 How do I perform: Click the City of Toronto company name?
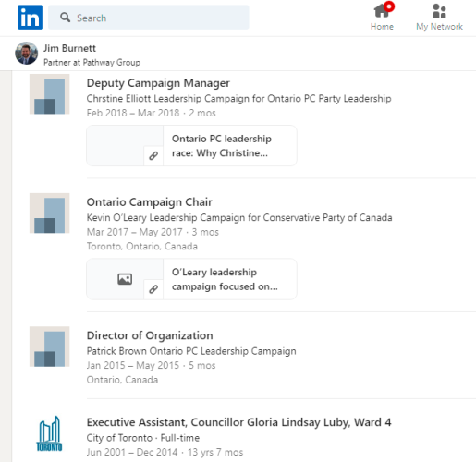tap(119, 438)
